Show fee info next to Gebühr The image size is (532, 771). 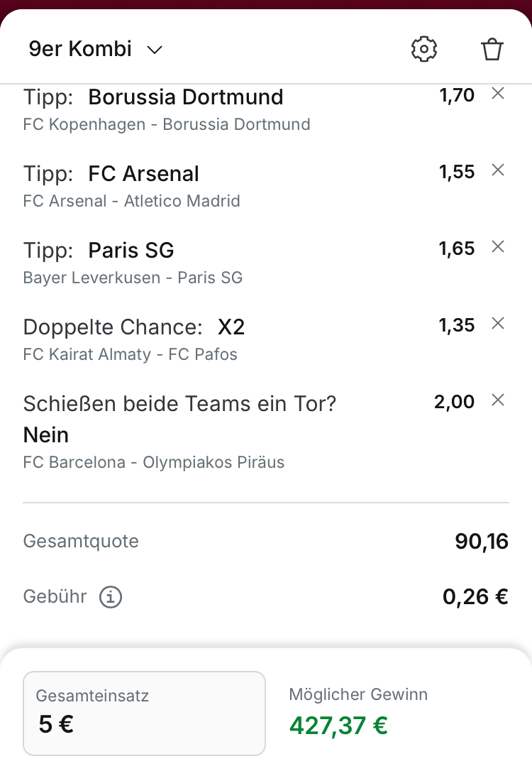(111, 597)
